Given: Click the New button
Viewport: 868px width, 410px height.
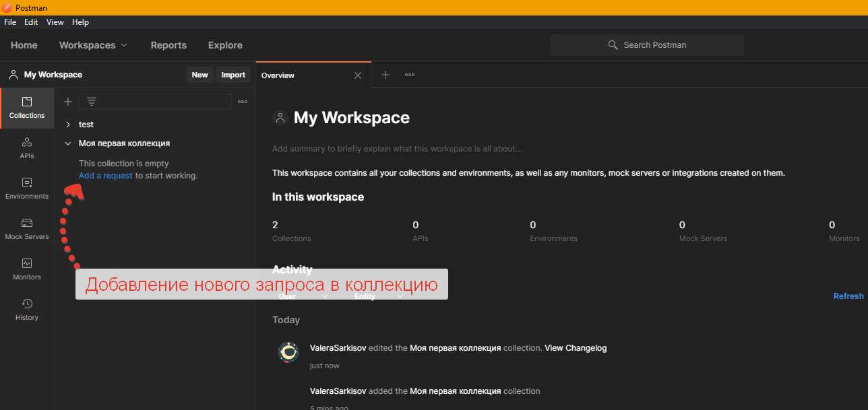Looking at the screenshot, I should click(199, 75).
